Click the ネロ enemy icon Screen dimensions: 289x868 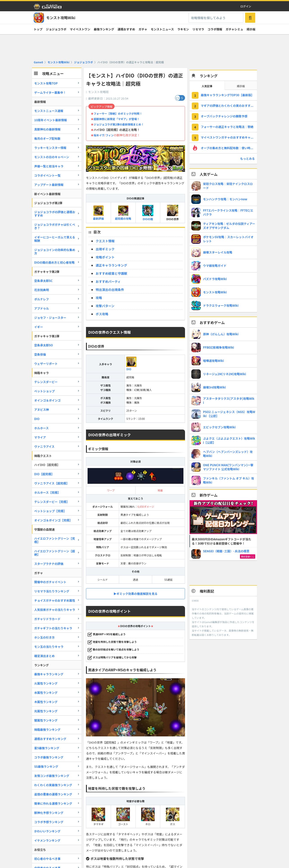point(148,814)
